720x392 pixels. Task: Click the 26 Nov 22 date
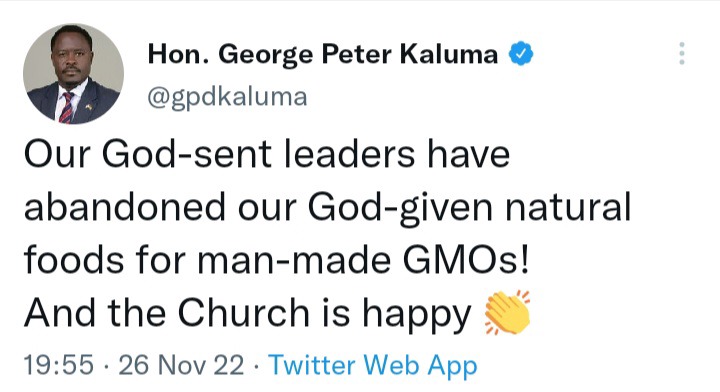click(181, 365)
